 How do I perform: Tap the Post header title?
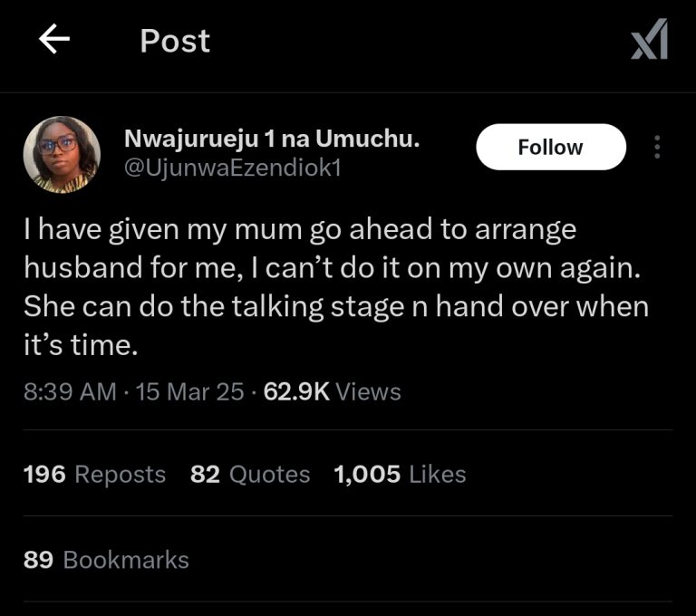pos(175,41)
